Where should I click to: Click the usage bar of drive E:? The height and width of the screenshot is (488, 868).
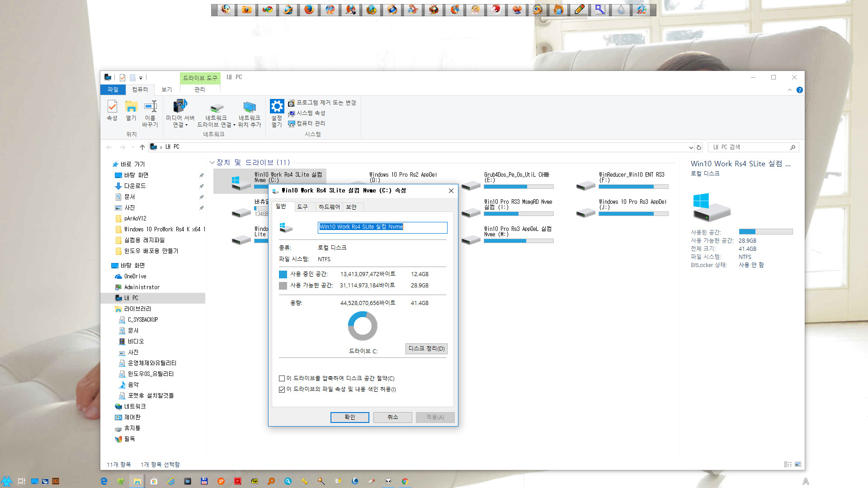pyautogui.click(x=519, y=187)
